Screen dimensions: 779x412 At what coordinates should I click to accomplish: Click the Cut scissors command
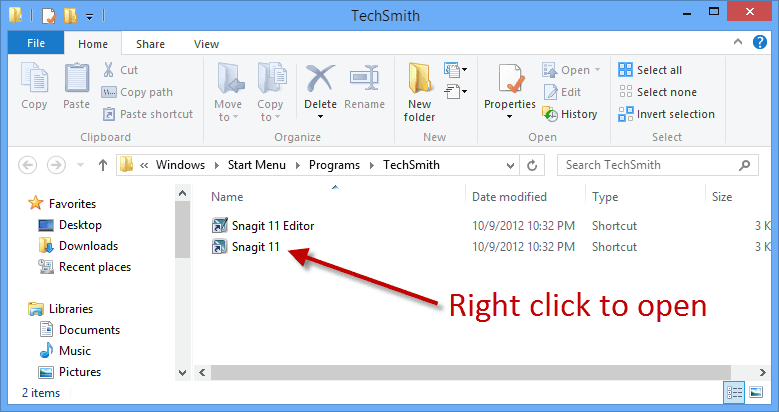120,70
